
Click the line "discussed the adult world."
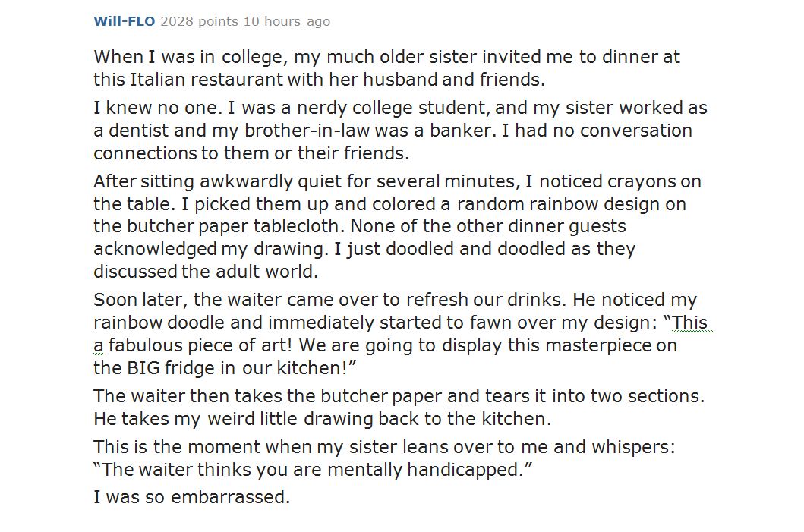point(206,272)
